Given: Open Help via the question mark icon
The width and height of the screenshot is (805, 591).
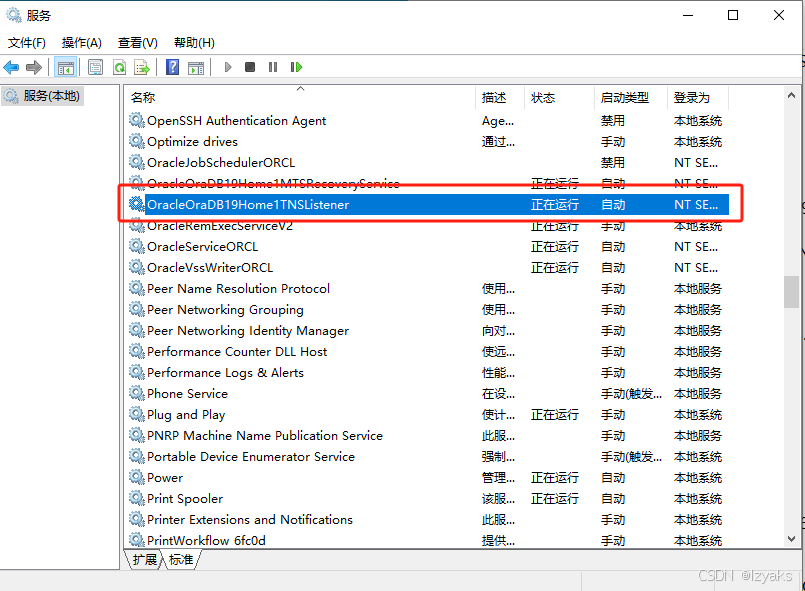Looking at the screenshot, I should click(173, 67).
